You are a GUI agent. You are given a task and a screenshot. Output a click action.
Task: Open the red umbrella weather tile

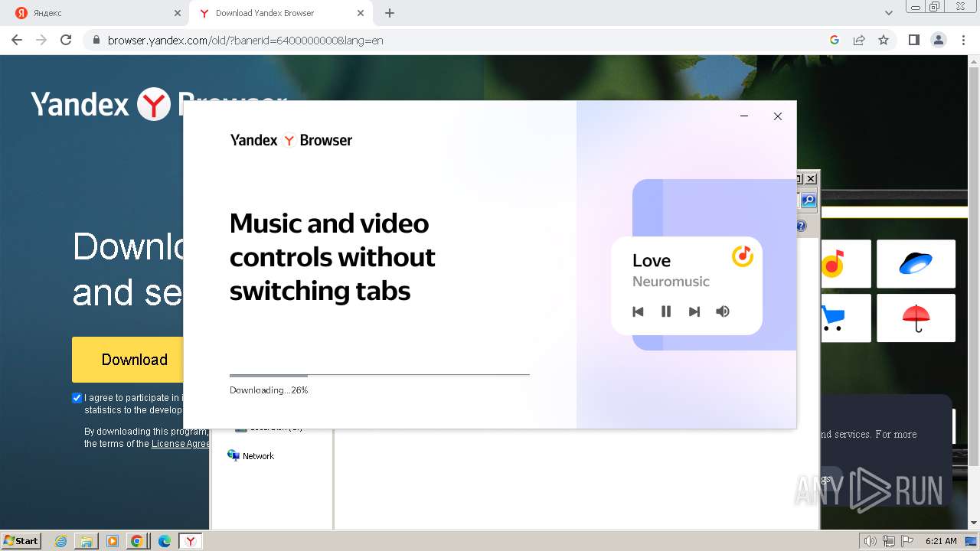coord(916,318)
